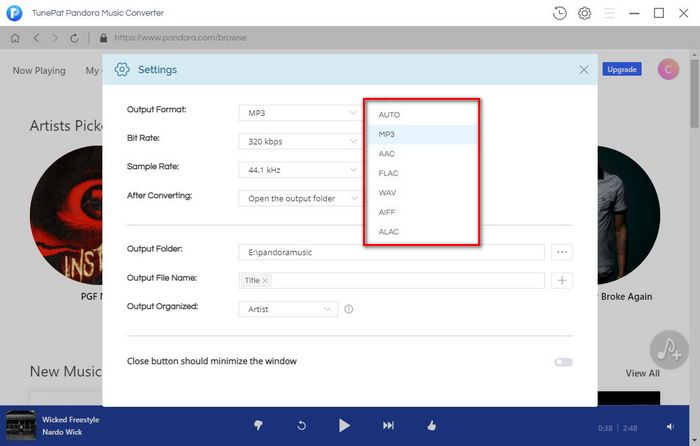Click the Upgrade button
700x446 pixels.
pos(622,69)
